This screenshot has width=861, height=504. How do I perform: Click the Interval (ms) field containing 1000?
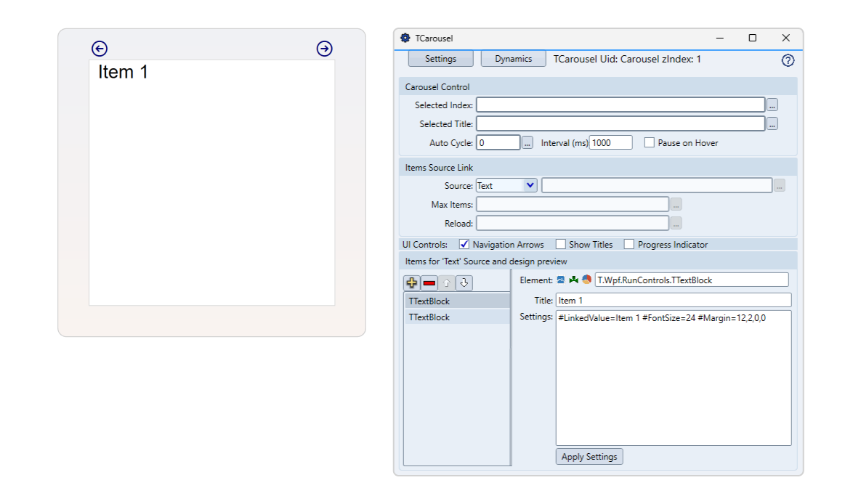610,143
